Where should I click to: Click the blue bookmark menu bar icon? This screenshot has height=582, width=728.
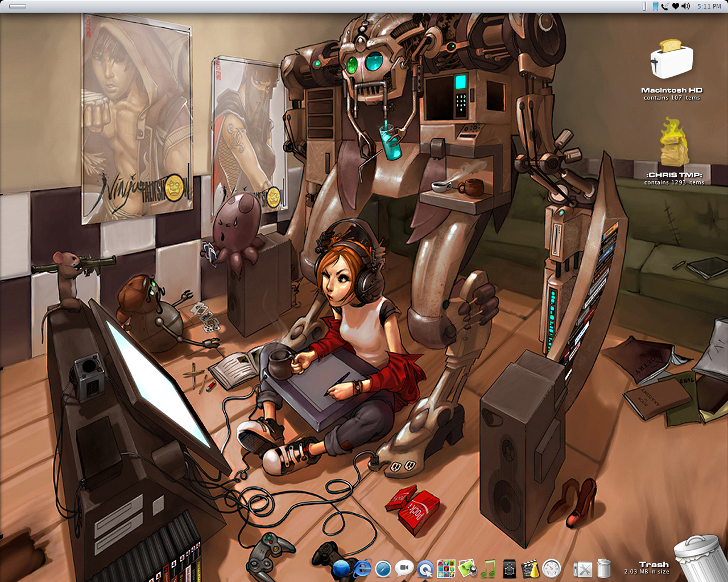pyautogui.click(x=655, y=6)
